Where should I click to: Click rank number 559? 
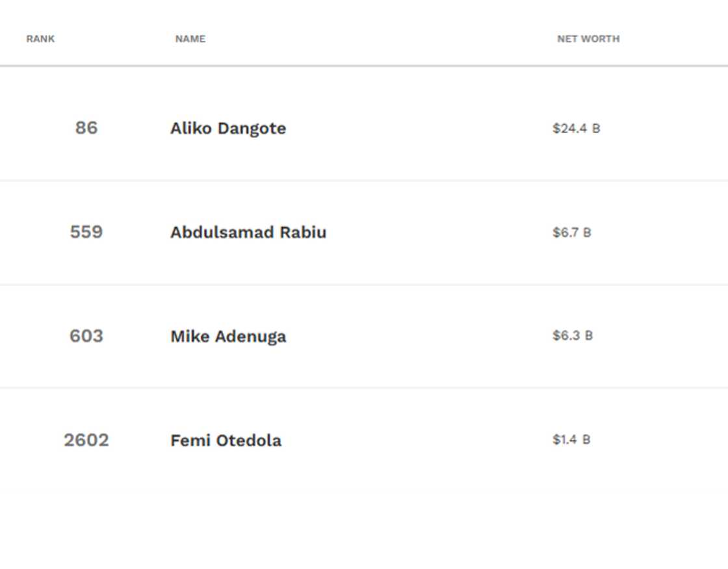[86, 232]
